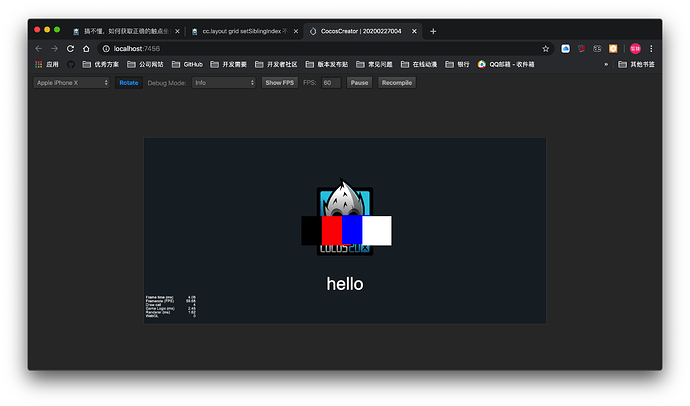Click the Recompile button
The width and height of the screenshot is (690, 406).
coord(396,83)
